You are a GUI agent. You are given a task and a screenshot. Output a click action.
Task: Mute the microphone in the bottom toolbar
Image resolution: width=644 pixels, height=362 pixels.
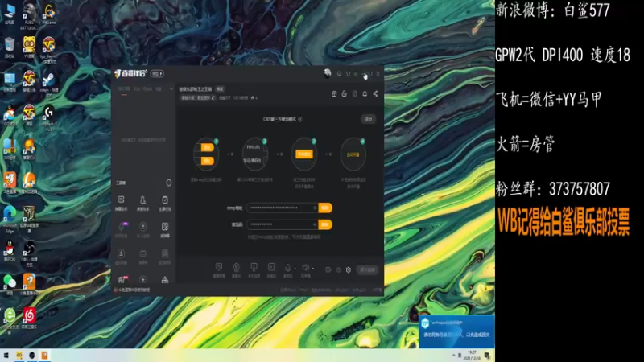click(288, 268)
